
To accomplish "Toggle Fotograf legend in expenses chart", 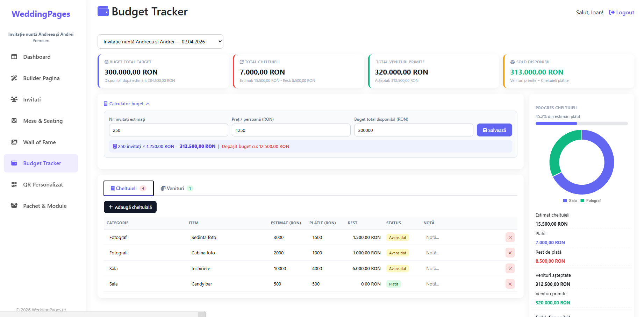I will tap(591, 201).
